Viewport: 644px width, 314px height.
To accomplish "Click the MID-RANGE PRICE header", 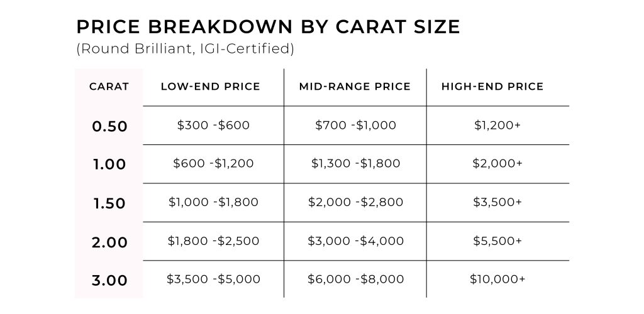I will tap(355, 87).
